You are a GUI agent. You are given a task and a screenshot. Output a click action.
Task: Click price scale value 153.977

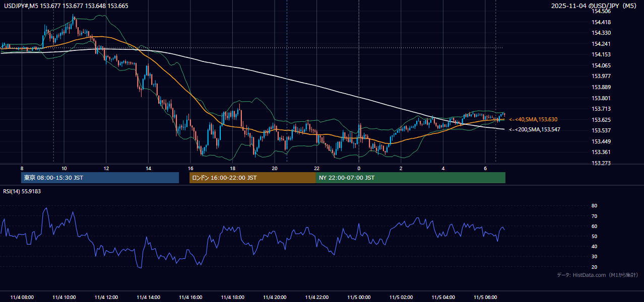[x=601, y=76]
